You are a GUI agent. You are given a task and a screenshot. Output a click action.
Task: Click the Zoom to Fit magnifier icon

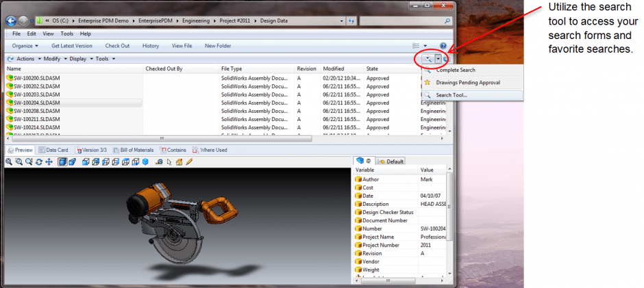coord(9,162)
